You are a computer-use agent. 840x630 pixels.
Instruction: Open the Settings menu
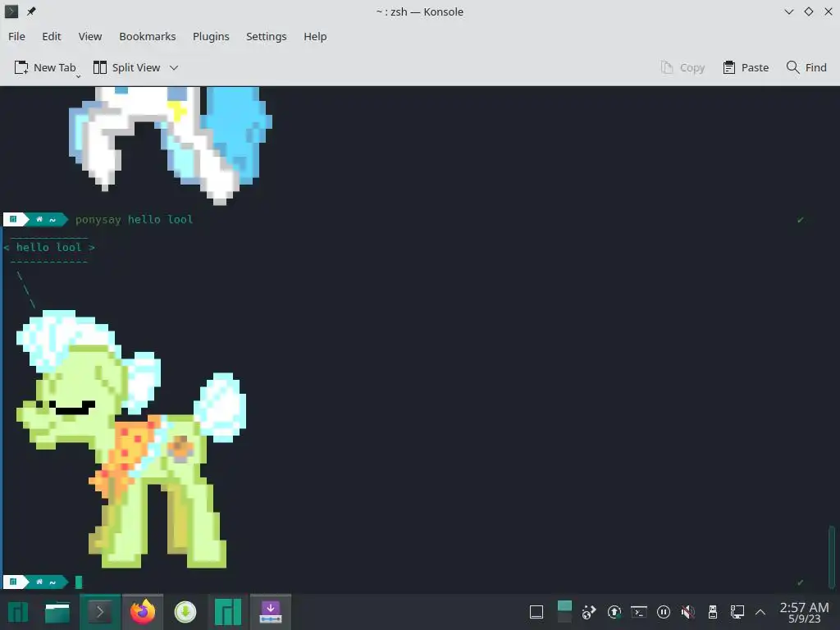pyautogui.click(x=267, y=36)
